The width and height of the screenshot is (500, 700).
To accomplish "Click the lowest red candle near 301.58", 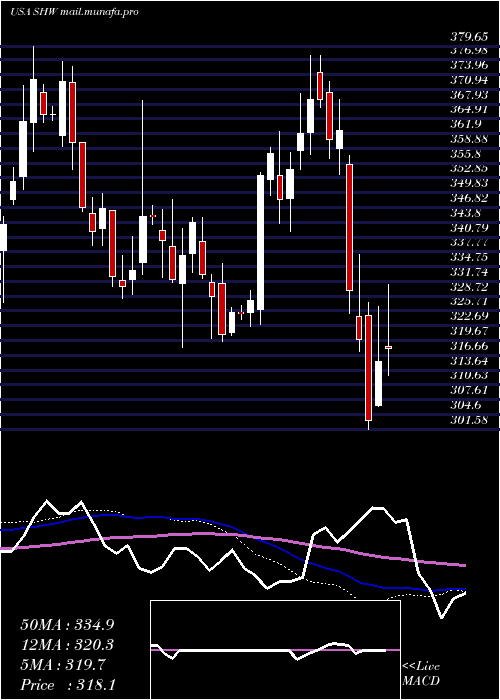I will pos(368,368).
